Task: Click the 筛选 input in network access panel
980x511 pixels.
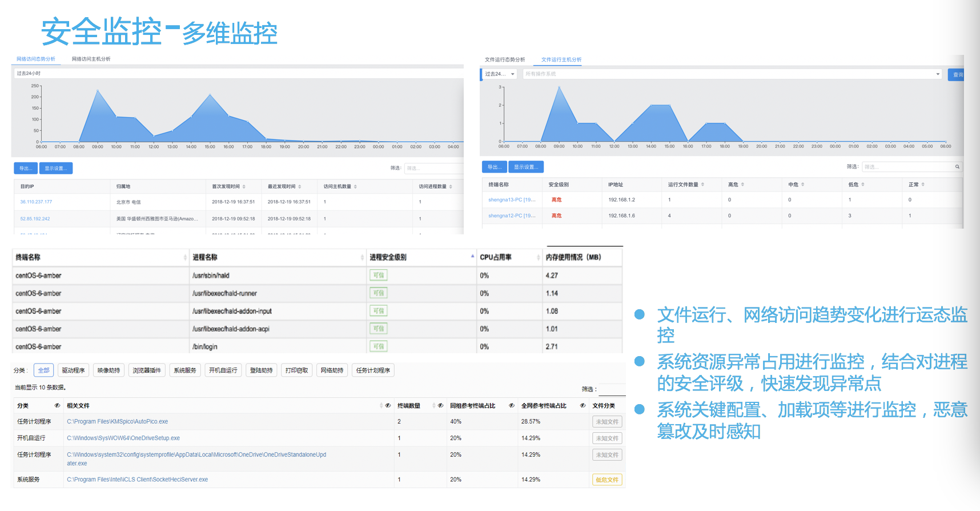Action: coord(433,168)
